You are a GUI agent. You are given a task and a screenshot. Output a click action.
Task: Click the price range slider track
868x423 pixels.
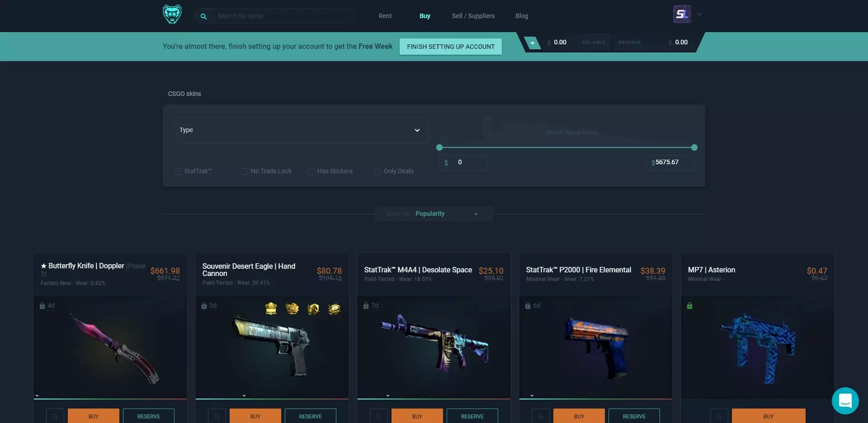(567, 147)
